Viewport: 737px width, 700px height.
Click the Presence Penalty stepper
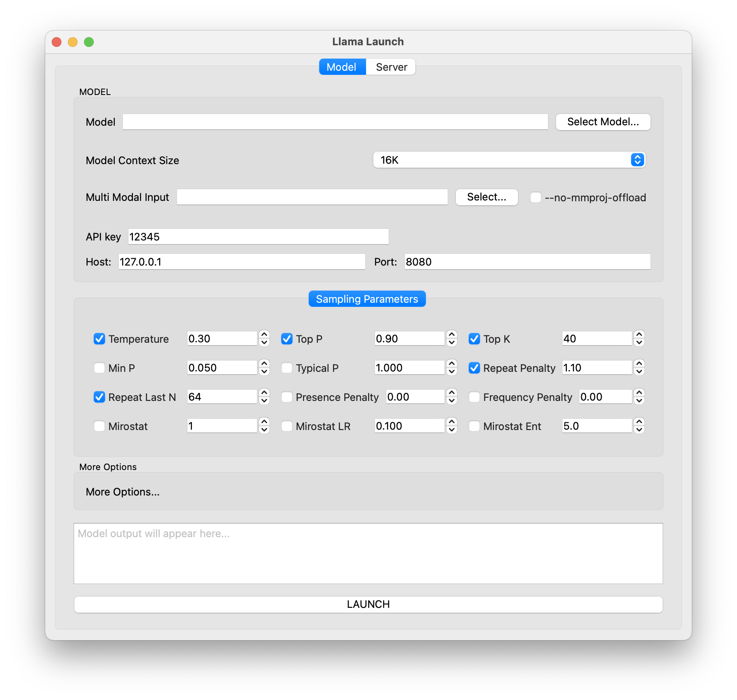pos(452,396)
